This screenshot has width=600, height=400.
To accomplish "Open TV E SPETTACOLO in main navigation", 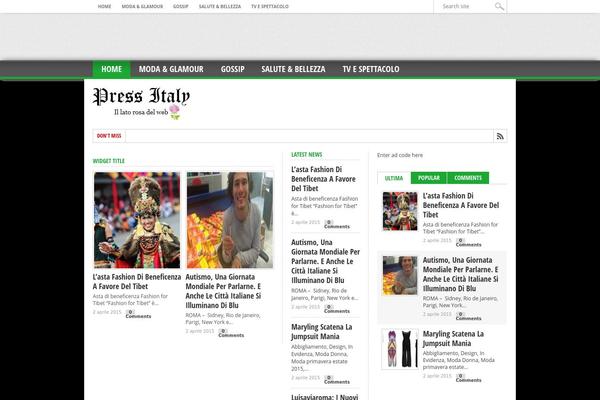I will point(370,69).
